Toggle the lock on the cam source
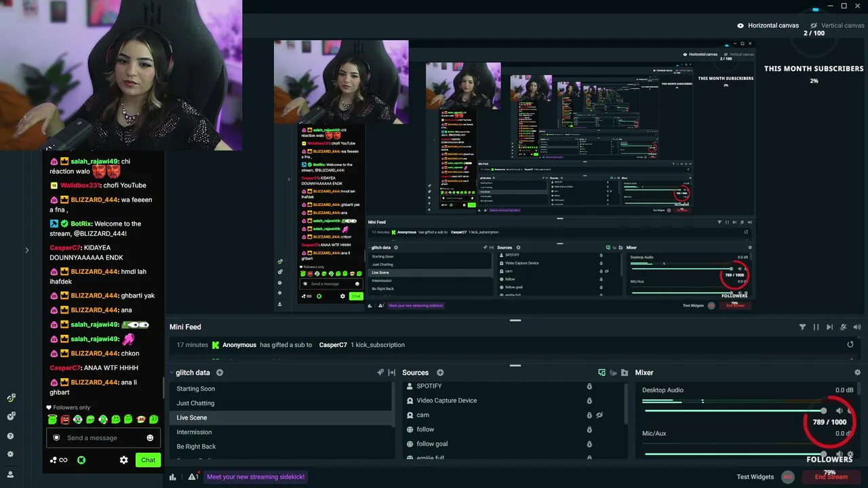The height and width of the screenshot is (488, 868). coord(589,415)
